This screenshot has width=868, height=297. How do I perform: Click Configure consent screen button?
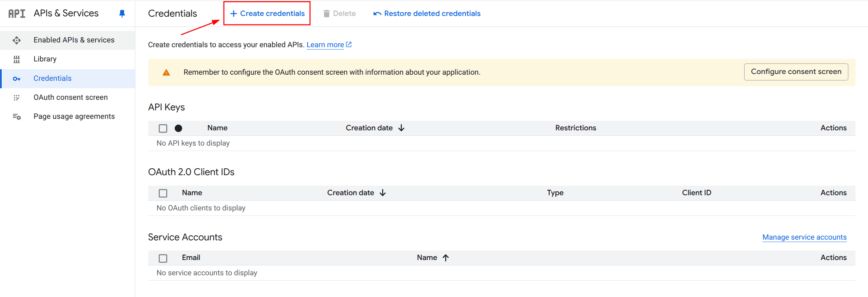click(796, 72)
